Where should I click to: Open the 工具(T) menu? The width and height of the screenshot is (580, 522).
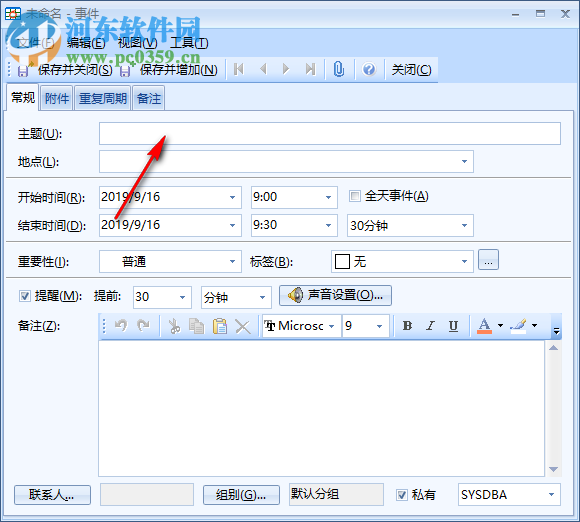click(x=189, y=43)
